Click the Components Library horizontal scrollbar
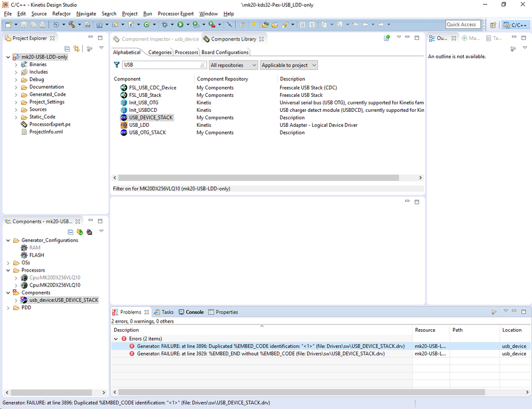This screenshot has width=532, height=409. pos(258,178)
